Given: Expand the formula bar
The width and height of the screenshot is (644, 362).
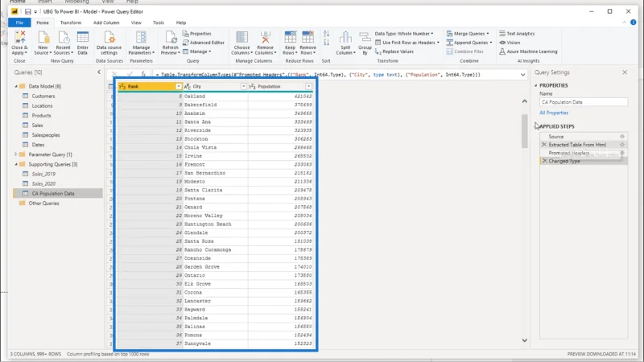Looking at the screenshot, I should click(522, 75).
